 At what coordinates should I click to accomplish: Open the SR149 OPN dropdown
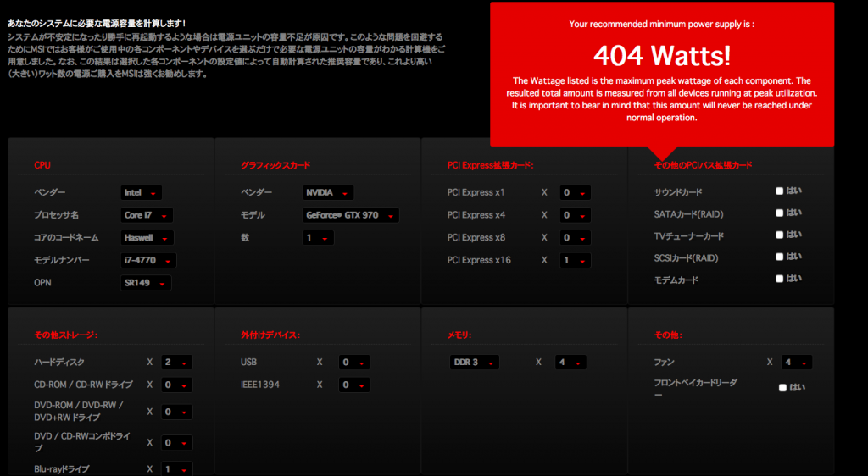point(146,283)
